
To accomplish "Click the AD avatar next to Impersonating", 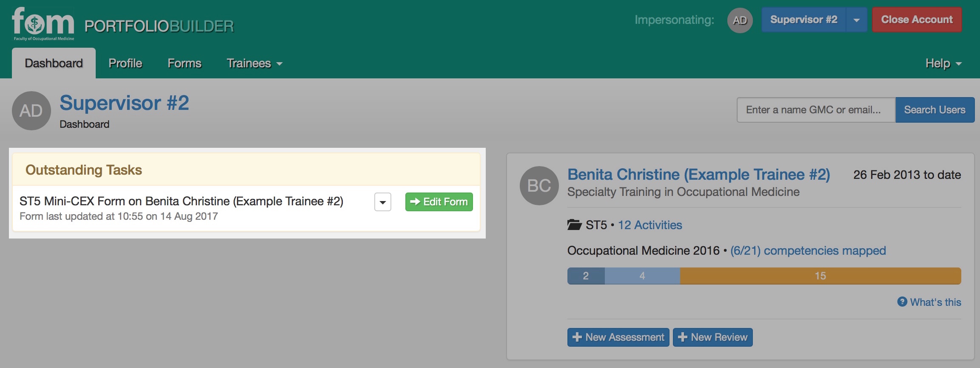I will (740, 20).
